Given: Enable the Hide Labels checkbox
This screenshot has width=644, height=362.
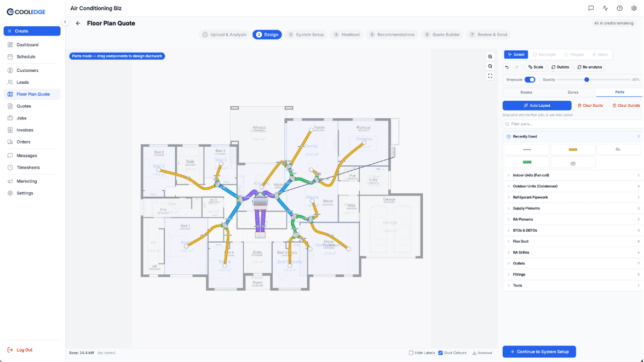Looking at the screenshot, I should (411, 353).
